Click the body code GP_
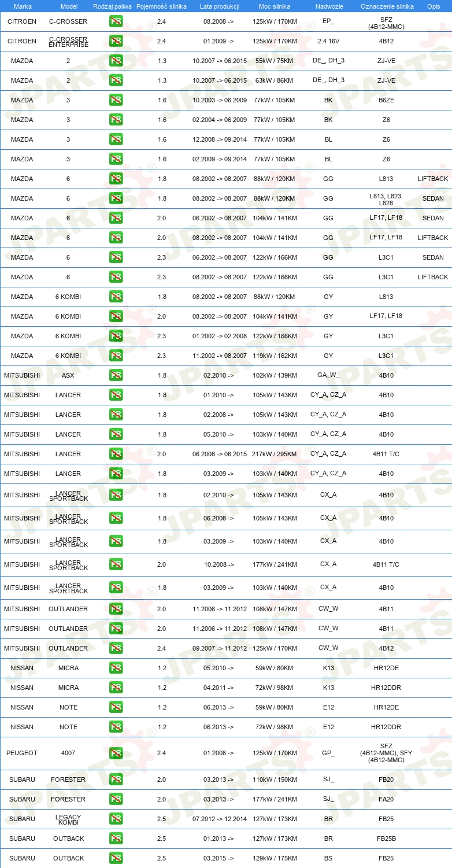The width and height of the screenshot is (452, 868). [x=328, y=753]
